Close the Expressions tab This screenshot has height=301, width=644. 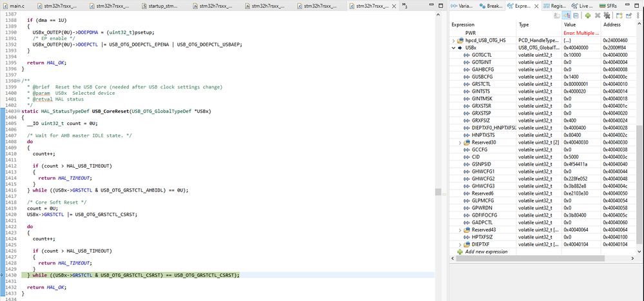click(x=537, y=6)
